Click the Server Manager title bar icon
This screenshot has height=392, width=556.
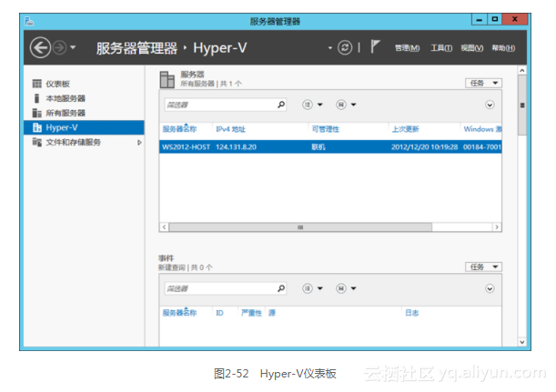(29, 21)
